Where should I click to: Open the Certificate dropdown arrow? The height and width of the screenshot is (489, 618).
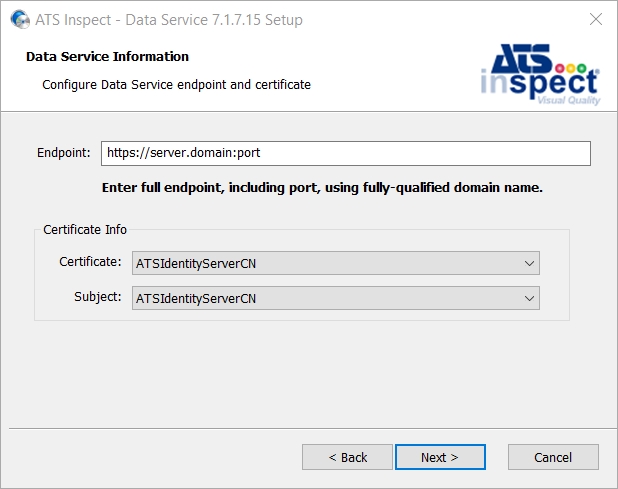tap(529, 263)
